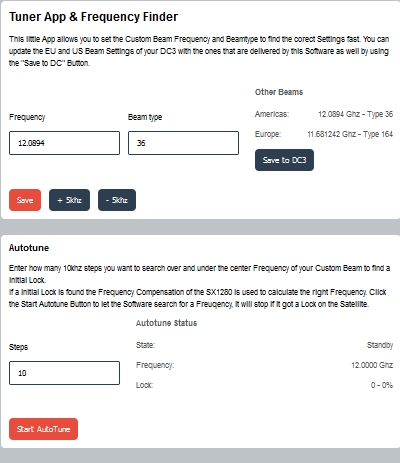The image size is (400, 463).
Task: Click the red Save button
Action: pyautogui.click(x=25, y=200)
